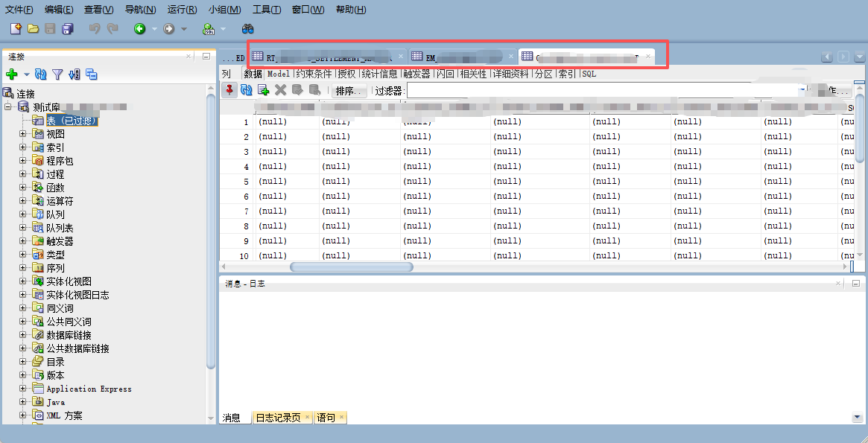Open the 工具 menu
Viewport: 868px width, 443px height.
click(267, 10)
